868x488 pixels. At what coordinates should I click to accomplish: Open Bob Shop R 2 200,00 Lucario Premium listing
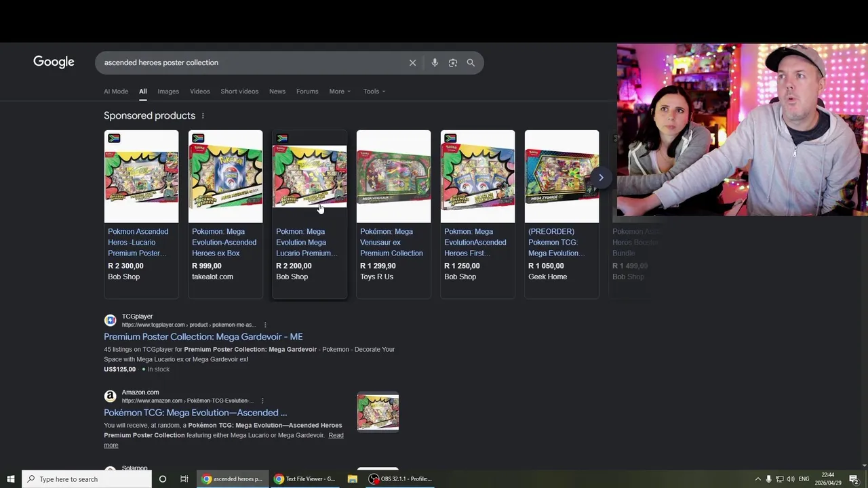[309, 214]
